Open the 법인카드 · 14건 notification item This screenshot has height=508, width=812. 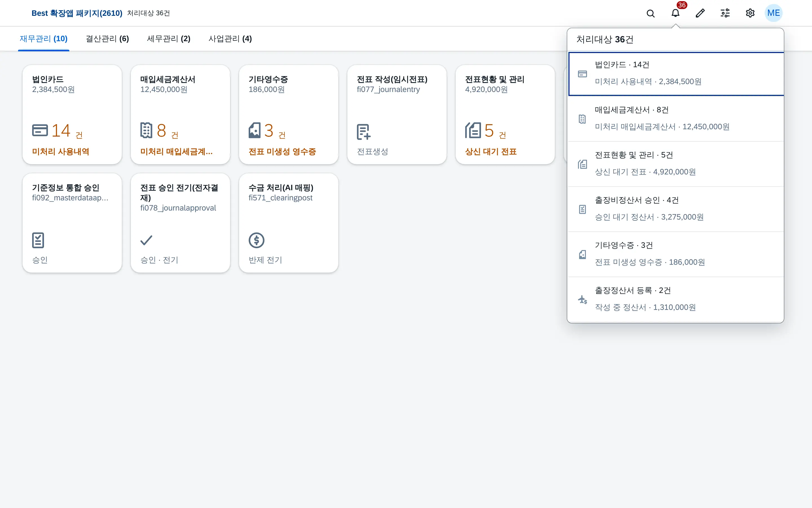(x=676, y=74)
